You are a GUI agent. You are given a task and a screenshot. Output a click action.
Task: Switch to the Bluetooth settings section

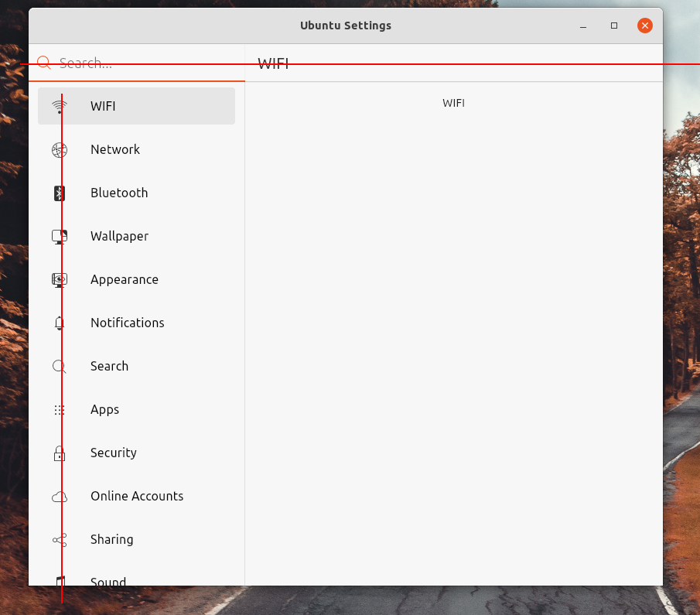tap(119, 193)
